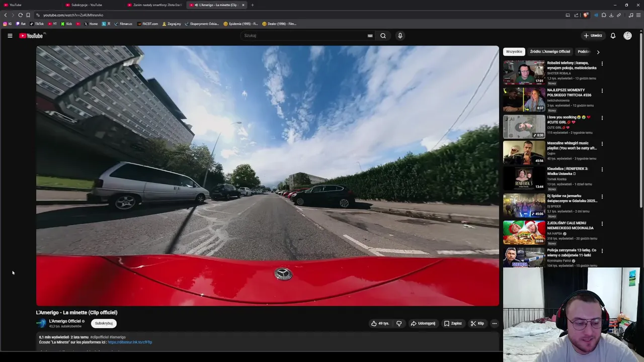The image size is (644, 362).
Task: Open options for Najlepsze momenty polskiego Twitcha
Action: 602,91
